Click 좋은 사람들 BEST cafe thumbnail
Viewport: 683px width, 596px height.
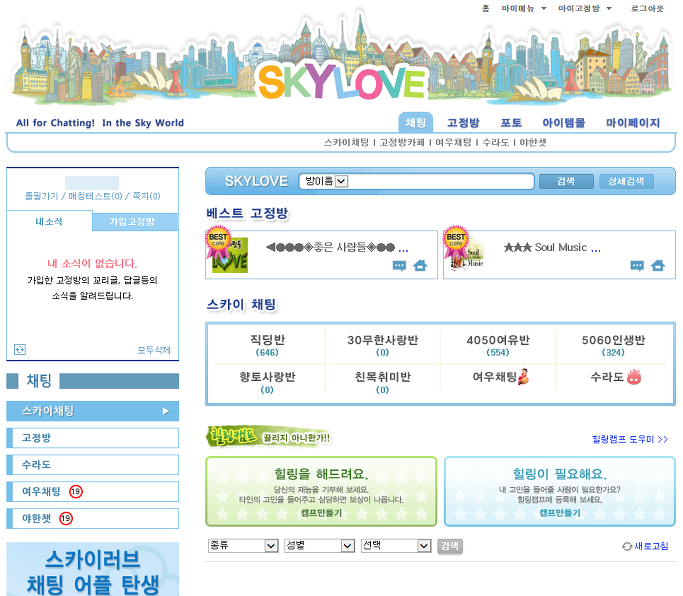pos(227,250)
